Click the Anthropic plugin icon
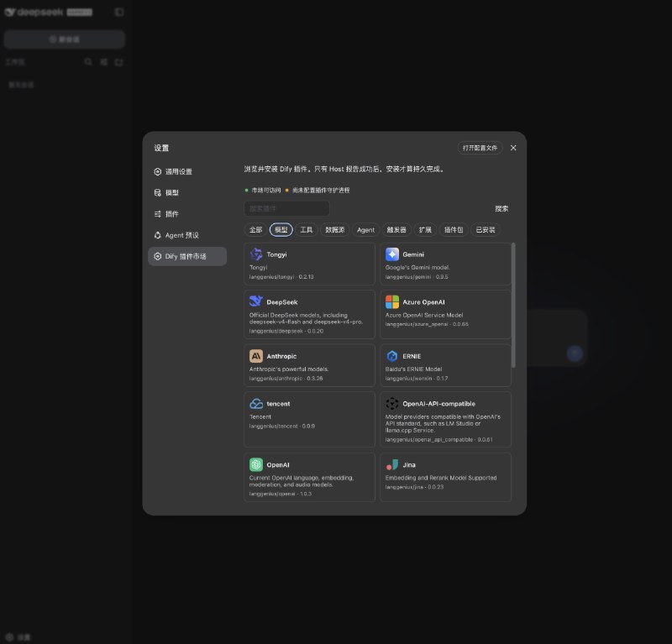The width and height of the screenshot is (672, 644). click(256, 356)
